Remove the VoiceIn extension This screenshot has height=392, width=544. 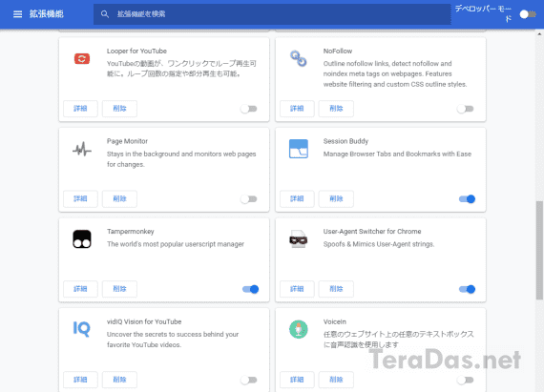tap(336, 380)
